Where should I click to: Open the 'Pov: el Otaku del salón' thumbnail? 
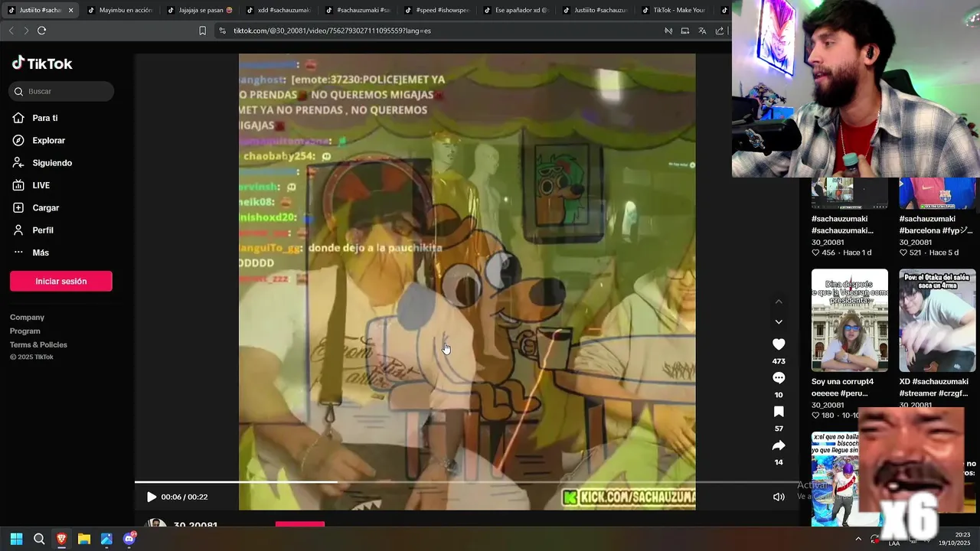[x=938, y=320]
